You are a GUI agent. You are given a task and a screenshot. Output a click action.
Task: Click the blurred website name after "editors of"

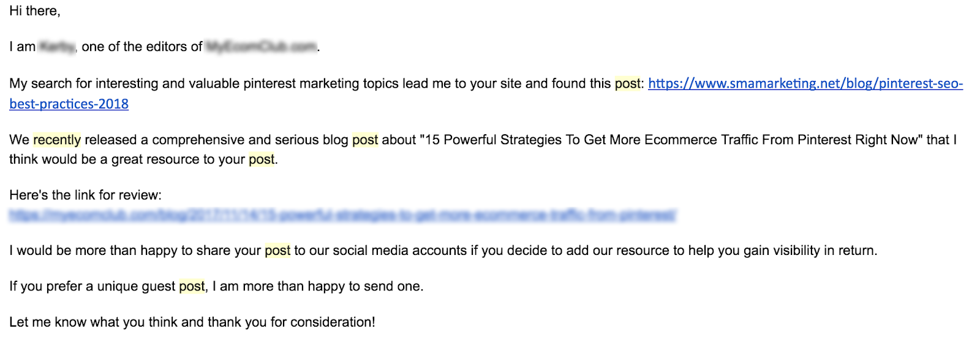[x=262, y=47]
